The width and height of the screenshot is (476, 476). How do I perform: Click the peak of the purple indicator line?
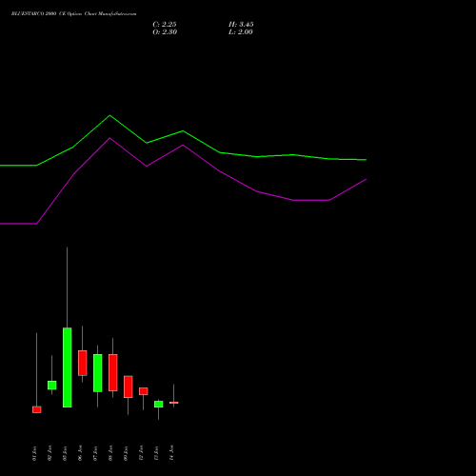pos(110,138)
